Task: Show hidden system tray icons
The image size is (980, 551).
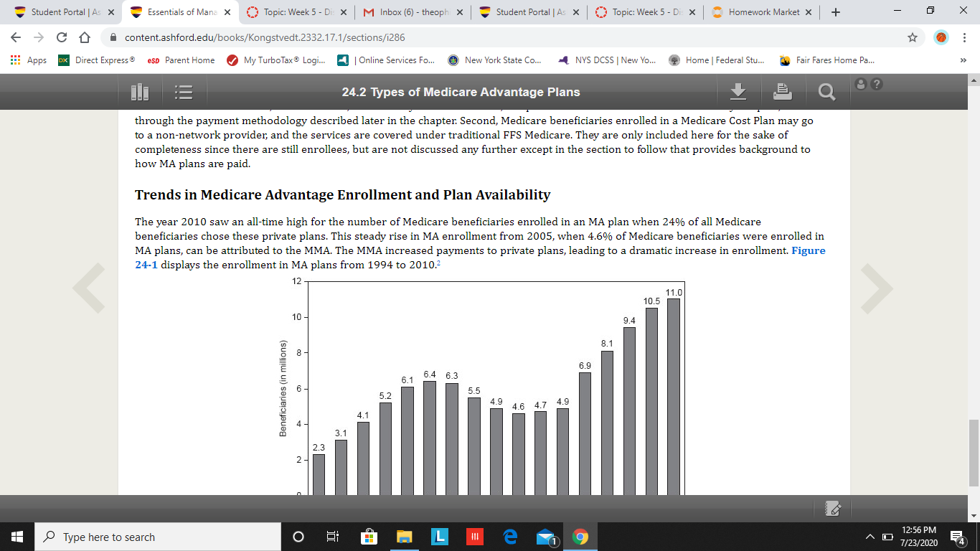Action: 870,537
